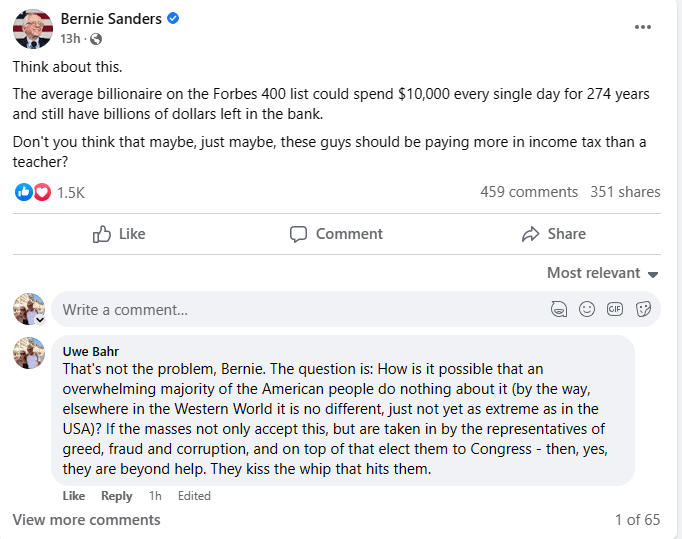Viewport: 682px width, 539px height.
Task: Click the red heart Love reaction icon
Action: tap(42, 192)
